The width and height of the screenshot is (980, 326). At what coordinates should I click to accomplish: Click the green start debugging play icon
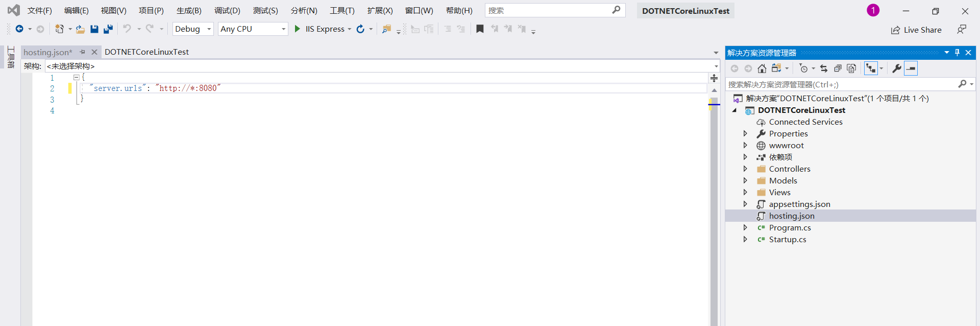coord(297,29)
